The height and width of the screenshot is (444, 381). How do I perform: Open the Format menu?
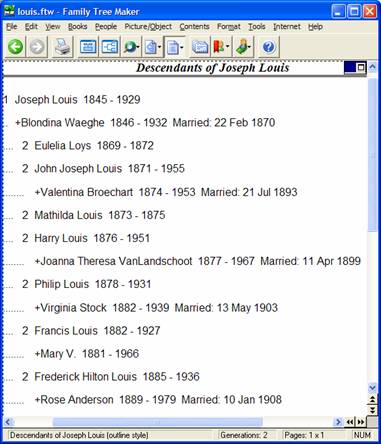(x=229, y=27)
